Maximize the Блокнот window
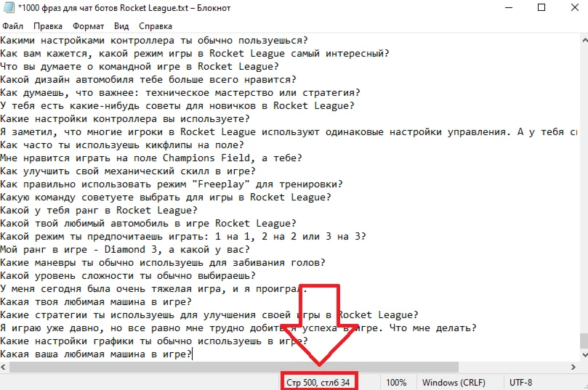 coord(541,7)
